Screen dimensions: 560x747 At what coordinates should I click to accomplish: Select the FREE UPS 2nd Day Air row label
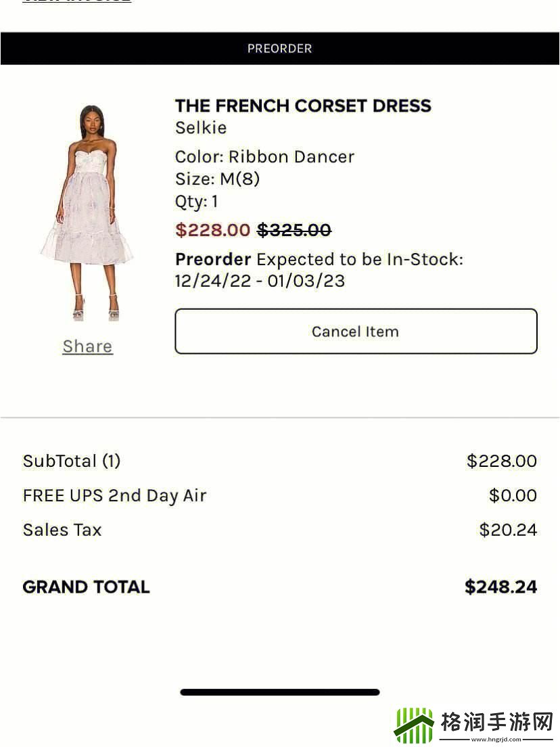tap(114, 495)
